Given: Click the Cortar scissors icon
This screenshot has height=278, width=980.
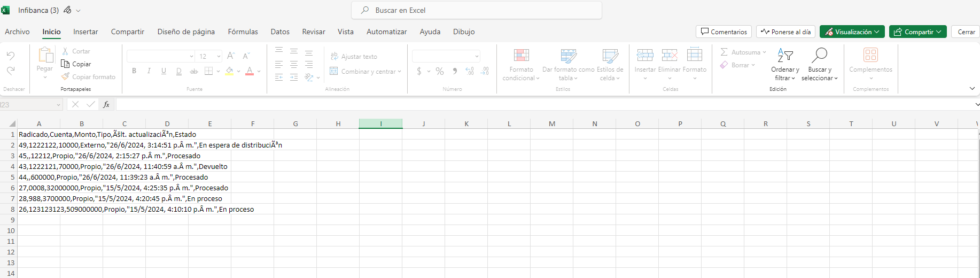Looking at the screenshot, I should 66,51.
